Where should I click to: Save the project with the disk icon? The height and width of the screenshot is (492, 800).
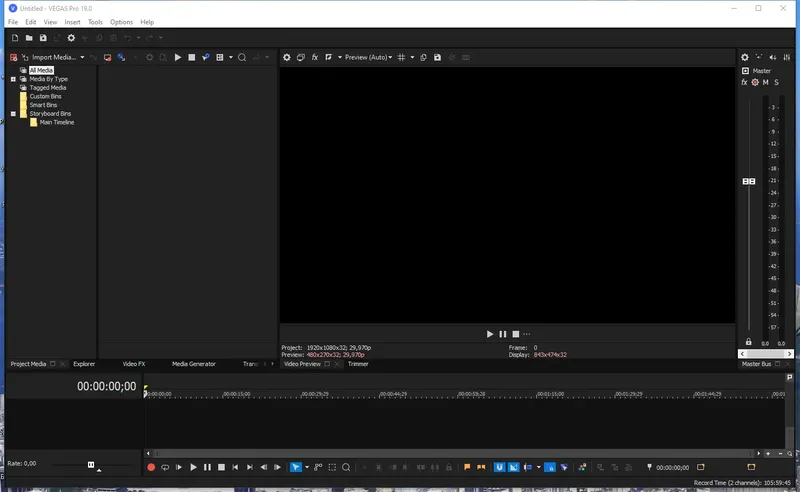(x=43, y=38)
